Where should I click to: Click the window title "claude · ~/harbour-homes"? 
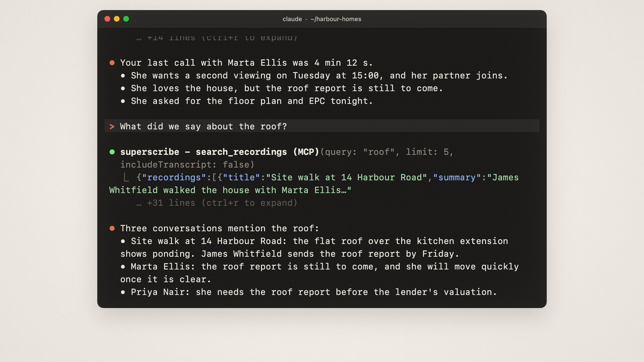click(x=322, y=19)
